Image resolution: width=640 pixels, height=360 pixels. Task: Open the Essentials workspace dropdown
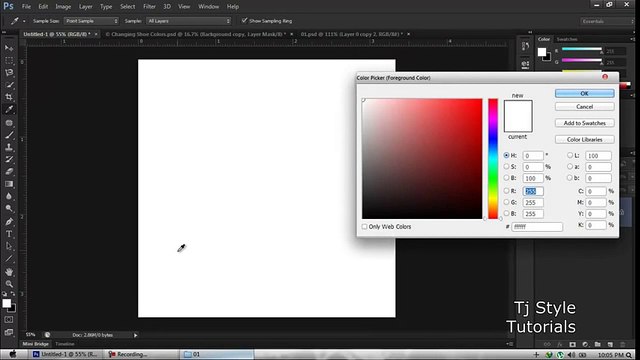pyautogui.click(x=607, y=21)
